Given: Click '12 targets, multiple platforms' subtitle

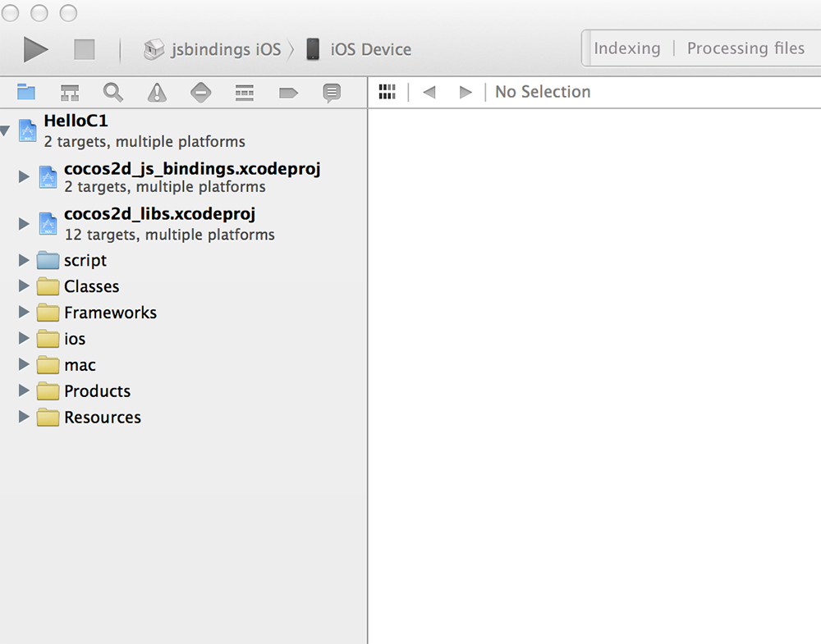Looking at the screenshot, I should (170, 235).
